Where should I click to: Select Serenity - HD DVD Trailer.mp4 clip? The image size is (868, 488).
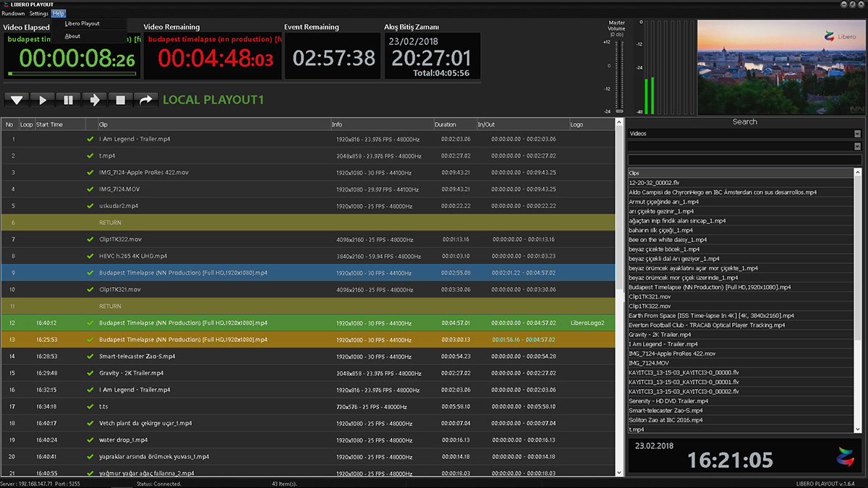pyautogui.click(x=741, y=401)
